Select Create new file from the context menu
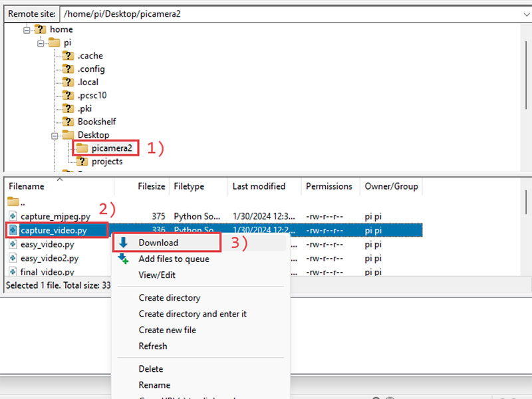The image size is (532, 399). point(167,330)
